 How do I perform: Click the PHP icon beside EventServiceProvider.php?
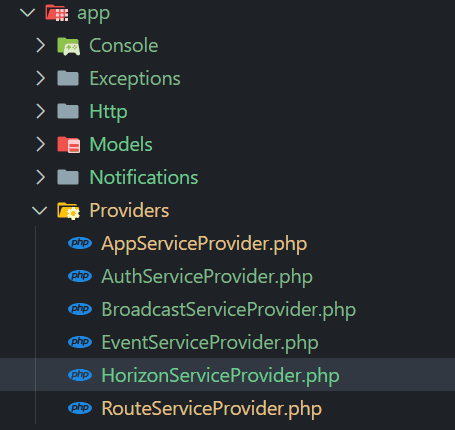click(x=80, y=342)
